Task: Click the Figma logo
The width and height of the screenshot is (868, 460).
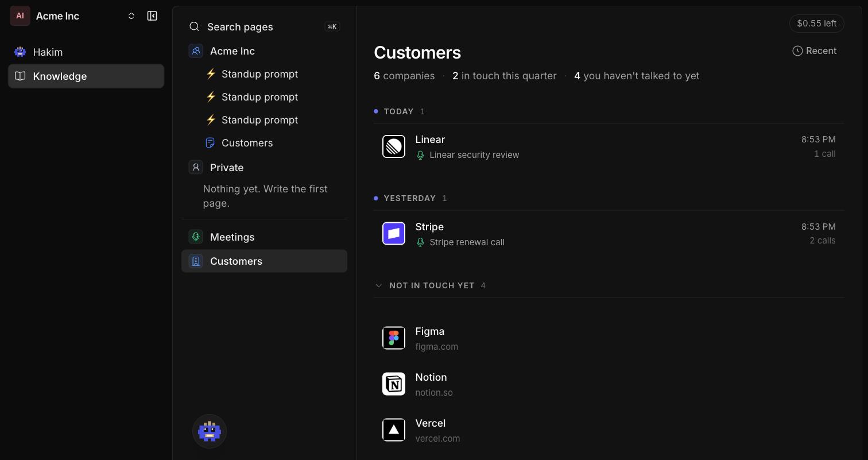Action: tap(394, 338)
